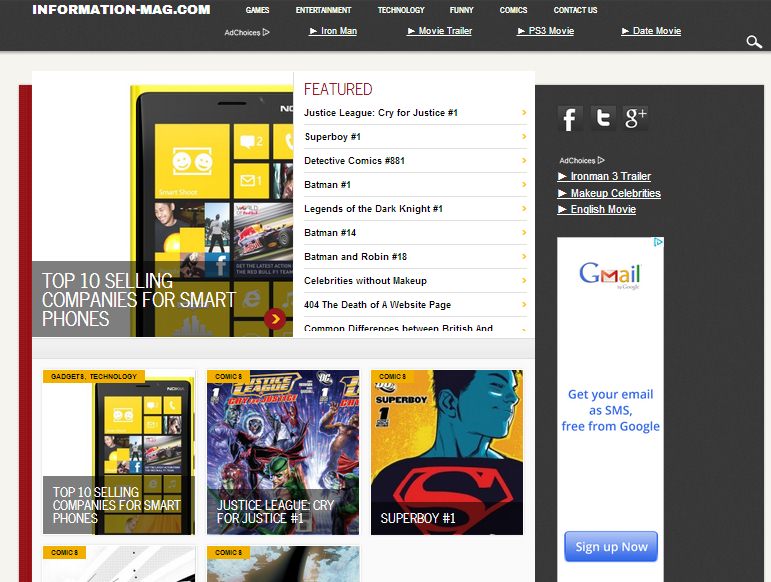The image size is (771, 582).
Task: Open the English Movie link
Action: 597,209
